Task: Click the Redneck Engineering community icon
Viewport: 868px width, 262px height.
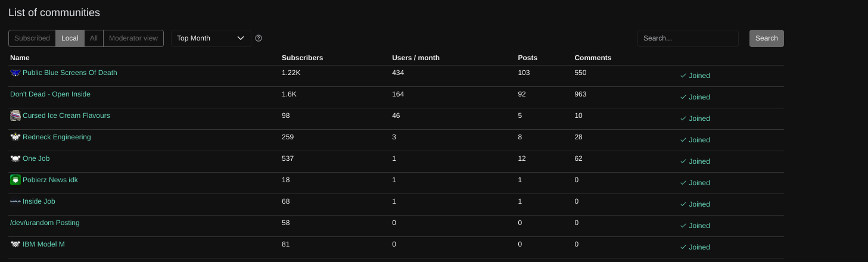Action: [15, 137]
